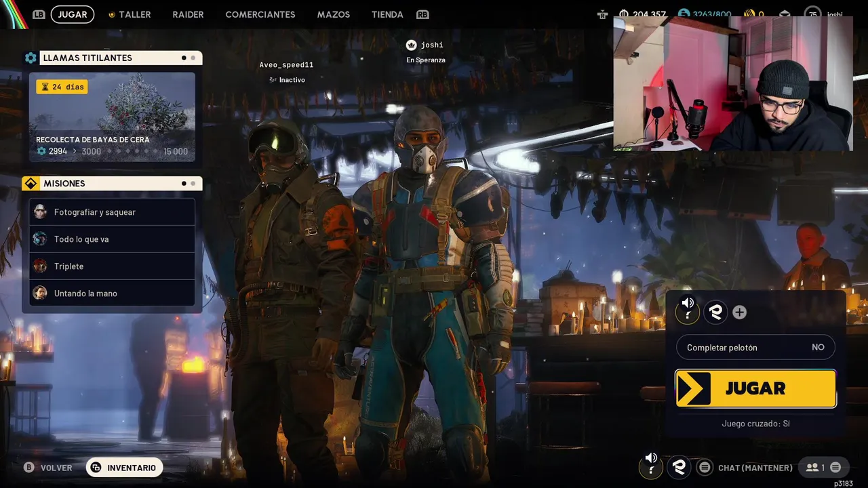
Task: Click the MISIONES header title
Action: pos(64,184)
